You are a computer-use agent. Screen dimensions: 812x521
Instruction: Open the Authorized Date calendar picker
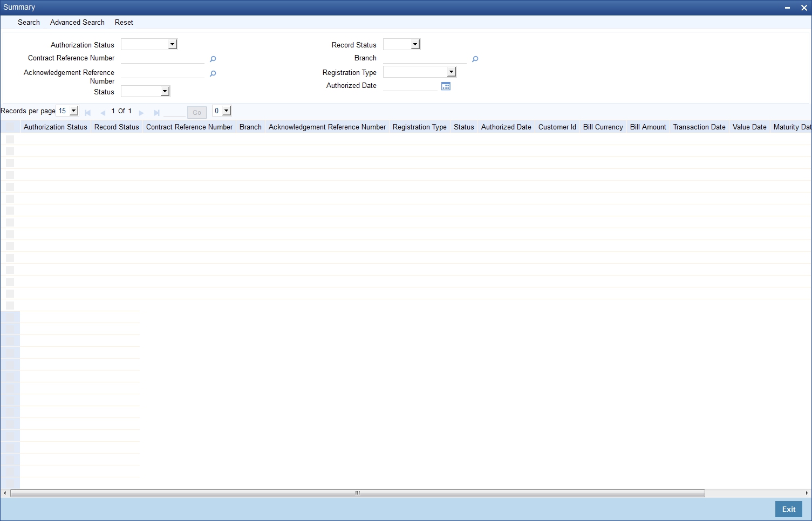click(x=446, y=86)
